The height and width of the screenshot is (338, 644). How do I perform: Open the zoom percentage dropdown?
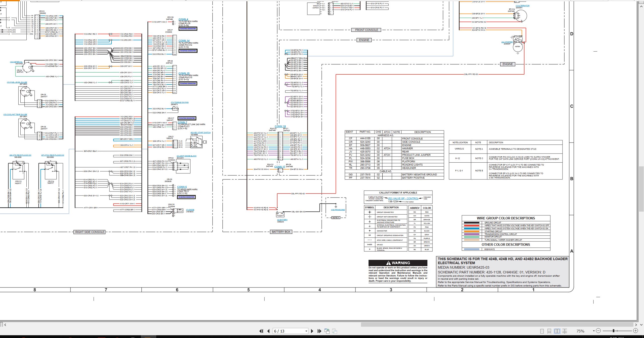[594, 331]
